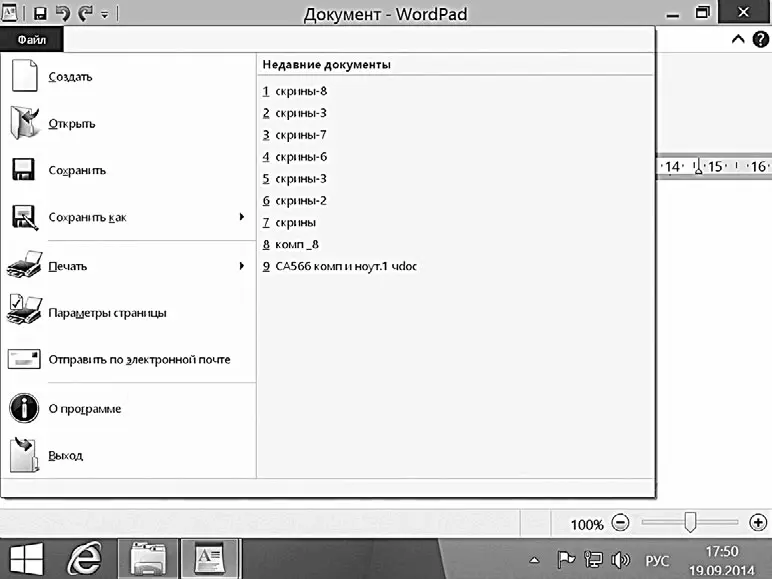This screenshot has height=579, width=772.
Task: Click the envelope icon for sending by email
Action: coord(24,360)
